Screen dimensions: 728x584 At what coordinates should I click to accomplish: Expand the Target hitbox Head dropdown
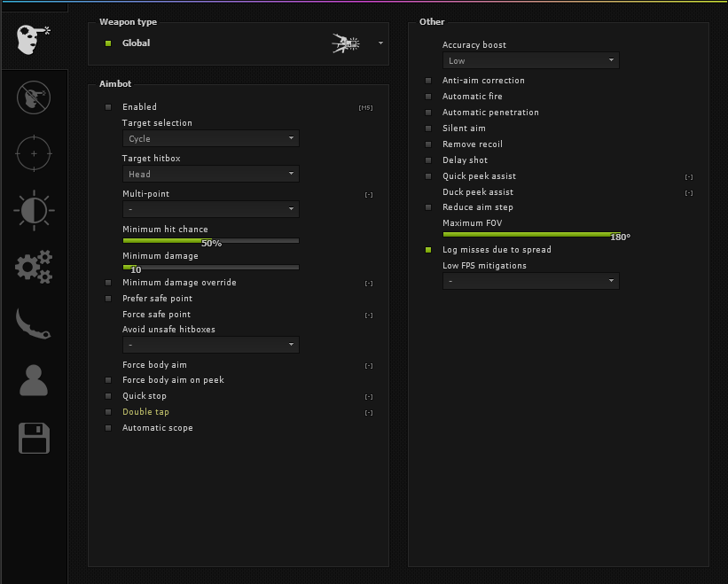tap(211, 174)
